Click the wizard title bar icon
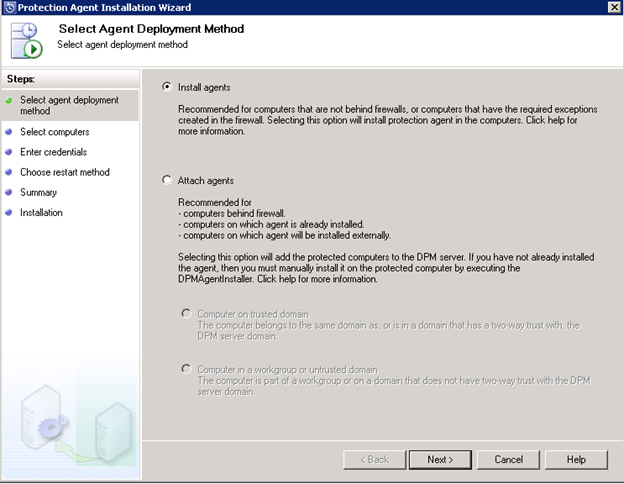This screenshot has height=484, width=624. pos(10,8)
